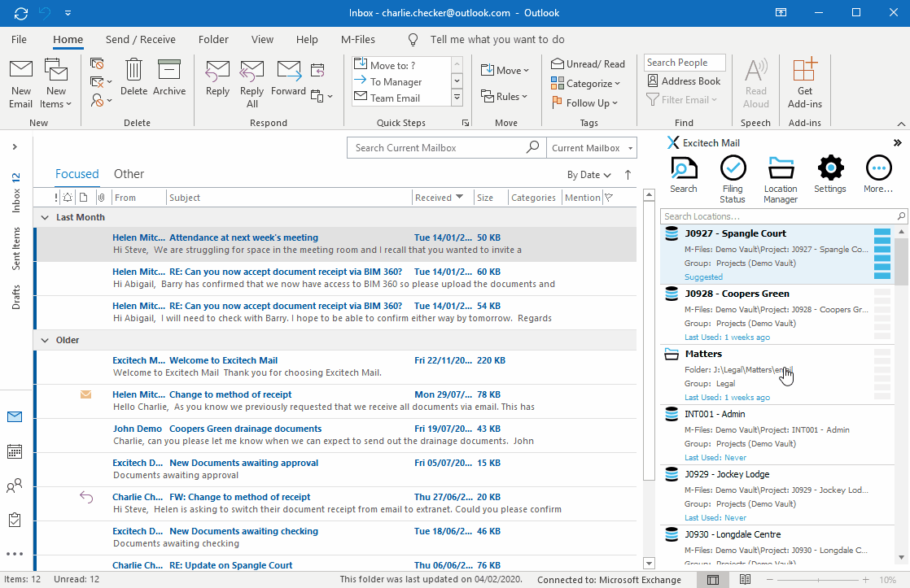Collapse the Last Month group
Image resolution: width=910 pixels, height=588 pixels.
(45, 217)
